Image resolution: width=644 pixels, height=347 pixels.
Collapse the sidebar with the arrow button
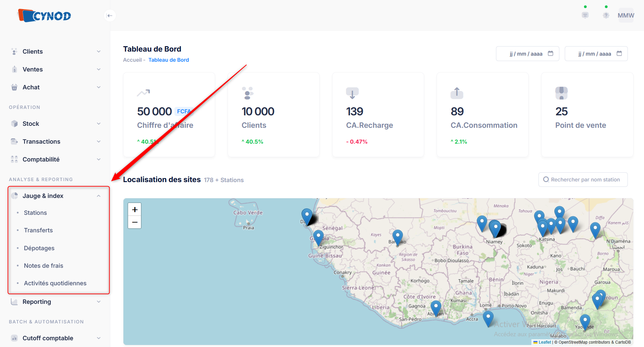click(x=110, y=16)
